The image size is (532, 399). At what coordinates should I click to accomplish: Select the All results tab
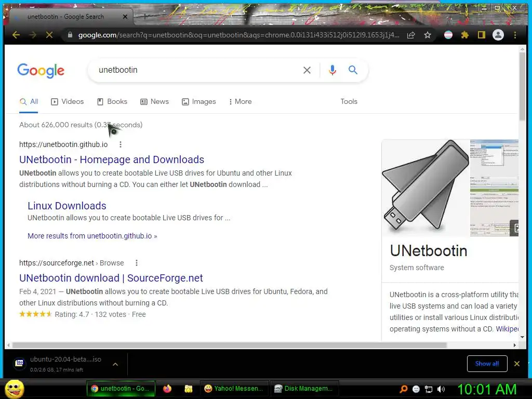pos(29,101)
